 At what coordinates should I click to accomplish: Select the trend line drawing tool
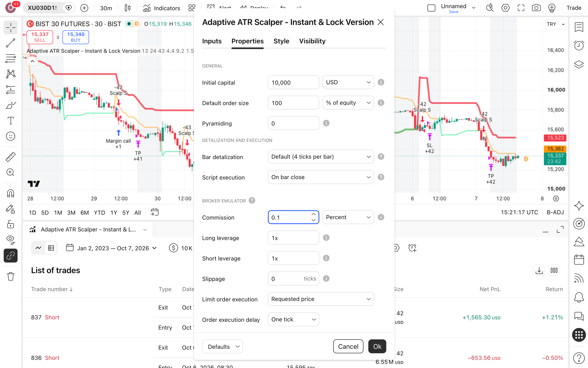tap(10, 43)
